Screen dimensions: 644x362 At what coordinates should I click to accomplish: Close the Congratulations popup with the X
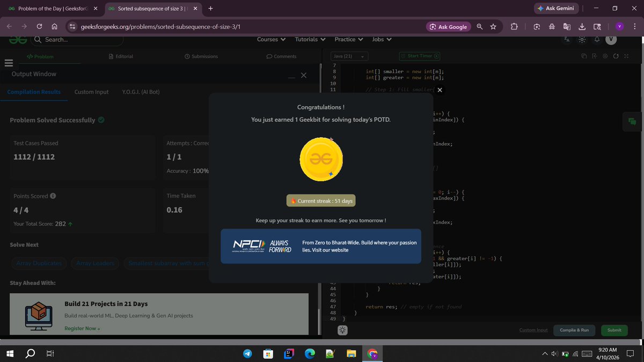(x=440, y=90)
